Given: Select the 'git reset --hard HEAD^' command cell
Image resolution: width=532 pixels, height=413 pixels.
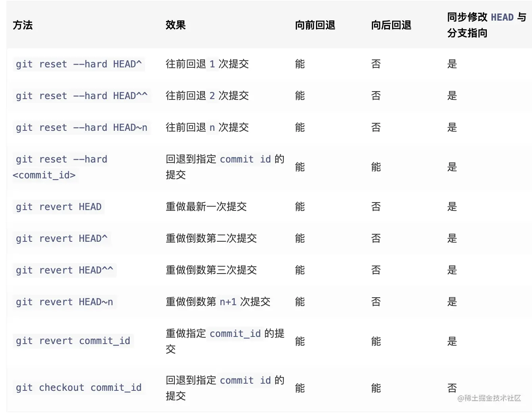Looking at the screenshot, I should tap(78, 64).
